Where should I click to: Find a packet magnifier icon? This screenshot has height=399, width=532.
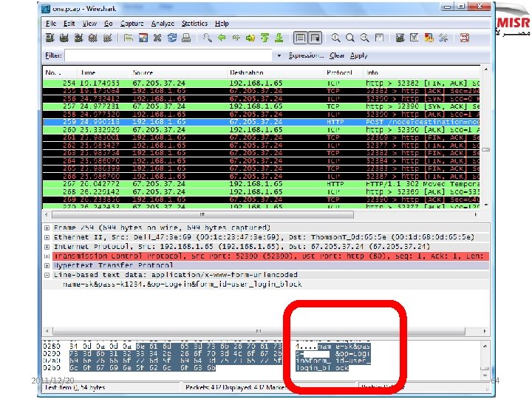click(207, 38)
